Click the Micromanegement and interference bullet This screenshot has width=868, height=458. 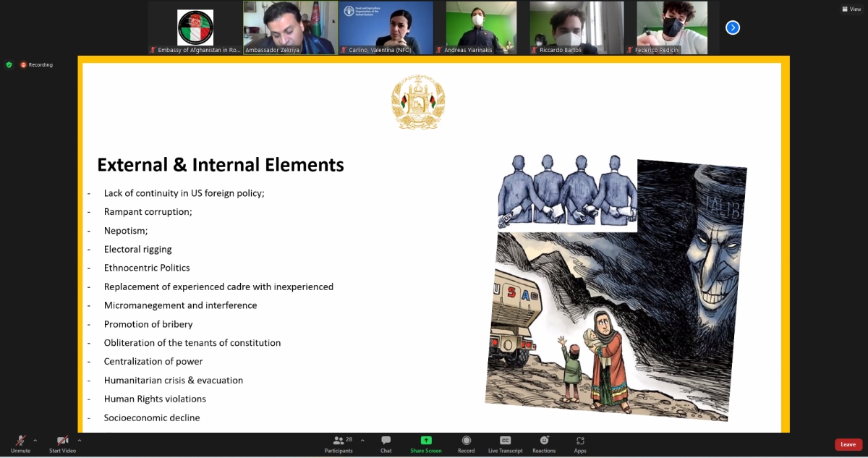tap(181, 305)
